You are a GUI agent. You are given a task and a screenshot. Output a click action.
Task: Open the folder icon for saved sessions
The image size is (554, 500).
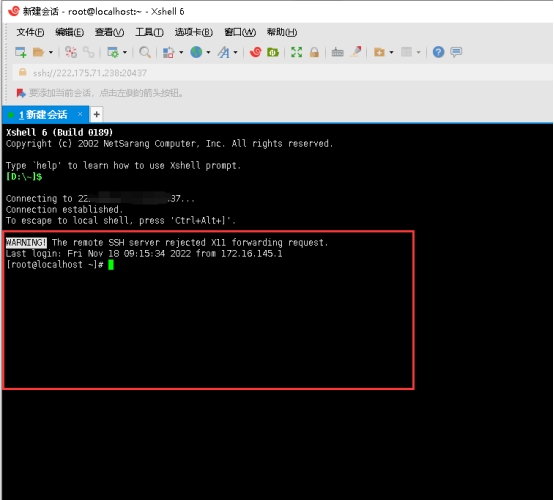pyautogui.click(x=38, y=52)
